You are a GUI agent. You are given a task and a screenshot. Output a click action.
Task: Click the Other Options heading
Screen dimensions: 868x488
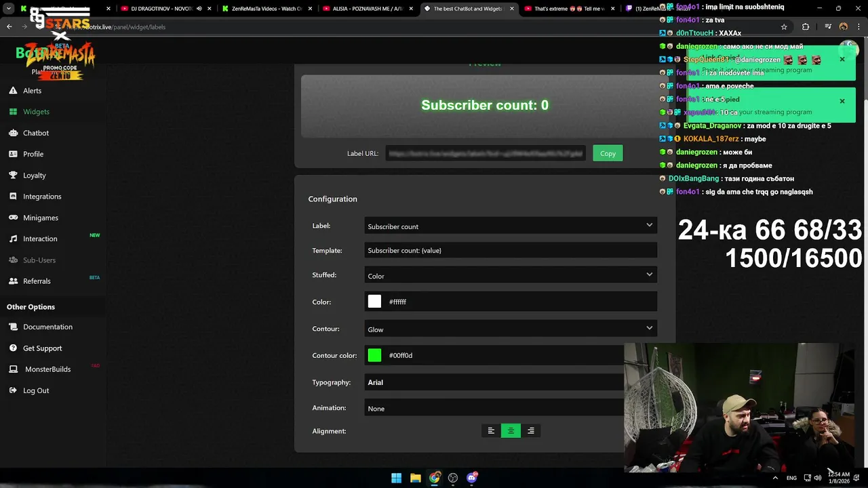pos(31,307)
